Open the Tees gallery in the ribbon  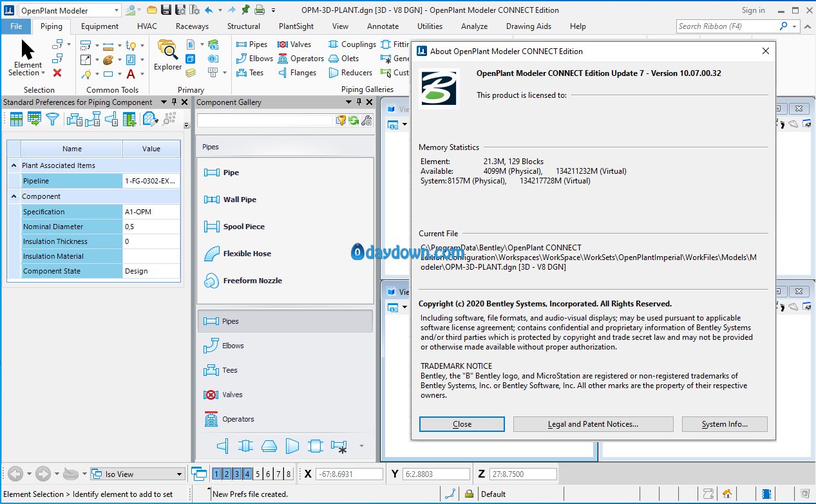tap(250, 73)
